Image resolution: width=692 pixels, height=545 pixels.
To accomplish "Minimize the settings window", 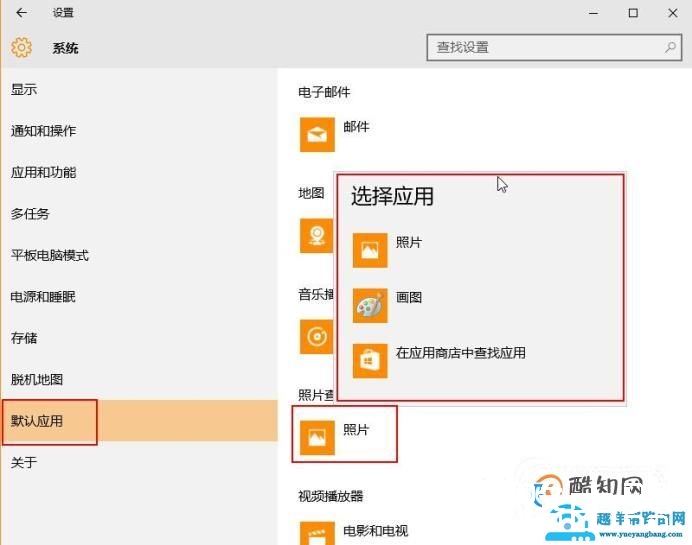I will [594, 13].
